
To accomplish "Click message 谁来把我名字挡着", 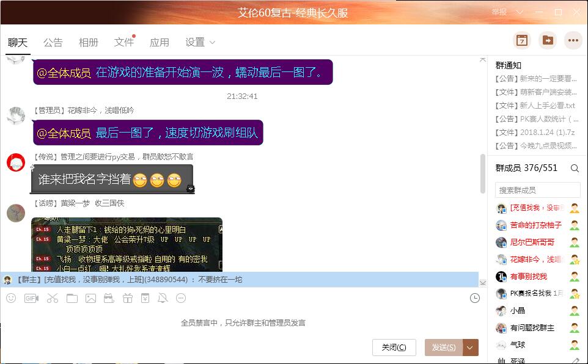I will [x=112, y=179].
